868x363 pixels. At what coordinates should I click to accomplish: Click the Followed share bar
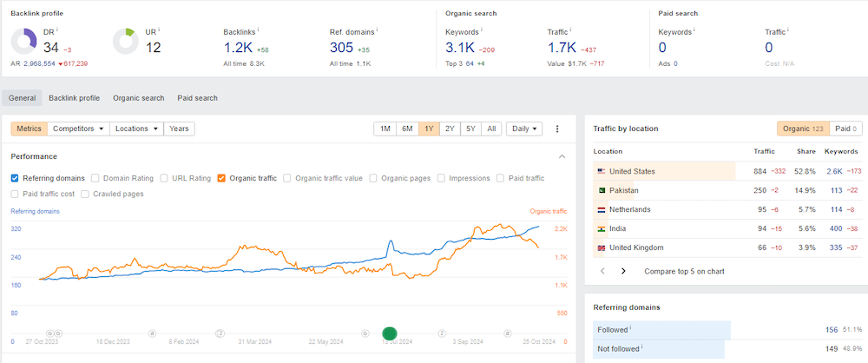[661, 330]
